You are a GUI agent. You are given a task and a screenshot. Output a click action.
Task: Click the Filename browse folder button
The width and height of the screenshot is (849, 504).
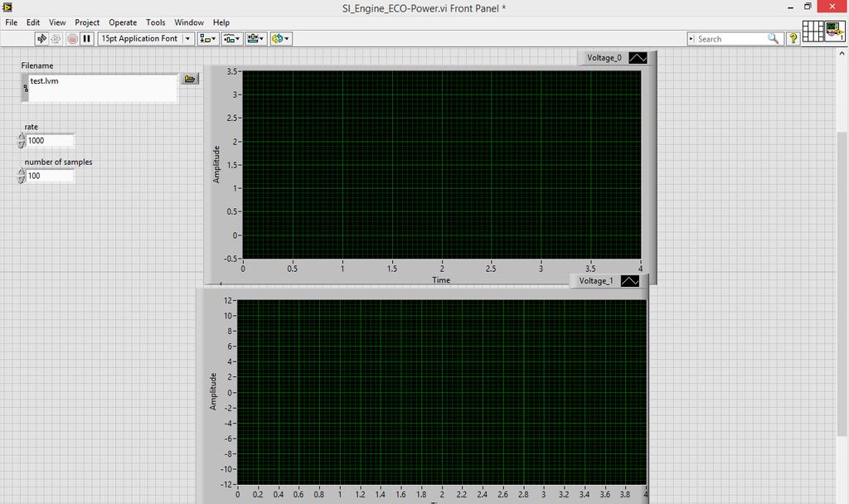190,79
